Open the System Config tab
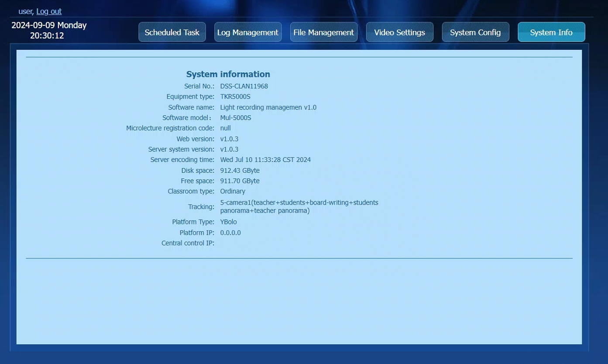This screenshot has width=608, height=364. tap(475, 32)
